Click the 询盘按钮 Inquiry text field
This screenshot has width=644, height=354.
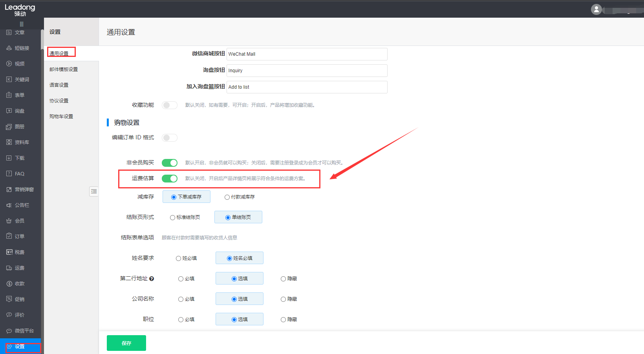tap(307, 71)
